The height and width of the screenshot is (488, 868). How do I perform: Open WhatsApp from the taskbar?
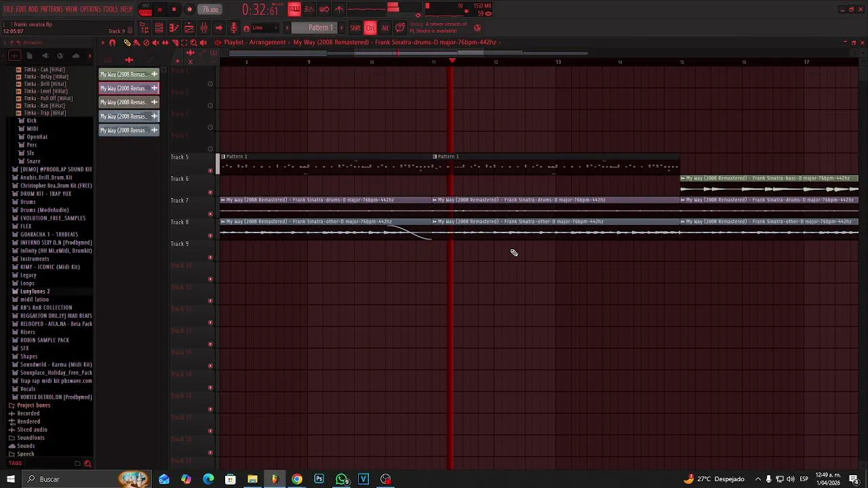342,479
